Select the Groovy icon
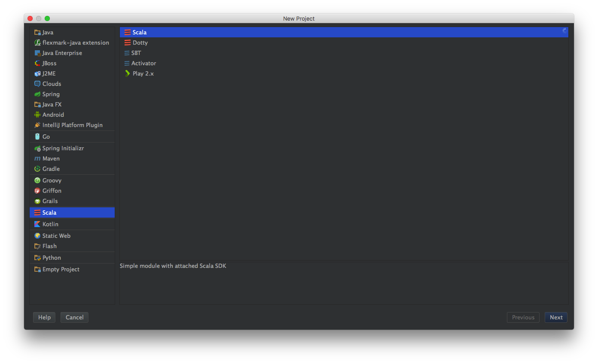The image size is (598, 364). [x=37, y=180]
